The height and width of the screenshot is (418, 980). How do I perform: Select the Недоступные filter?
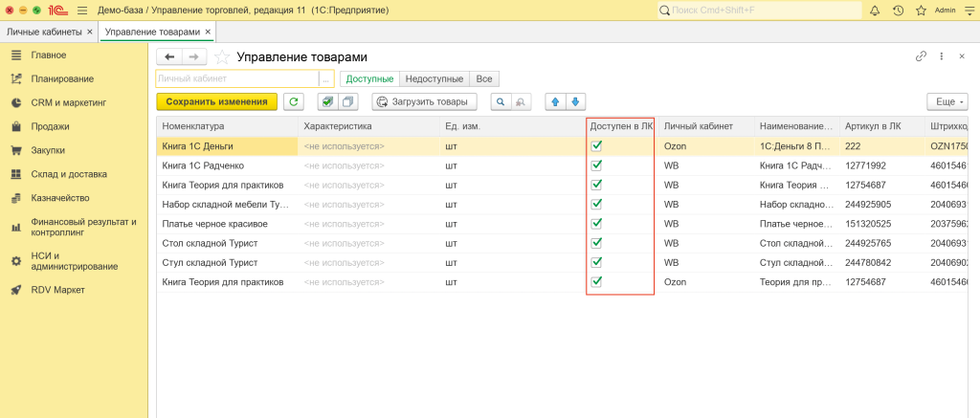(434, 78)
